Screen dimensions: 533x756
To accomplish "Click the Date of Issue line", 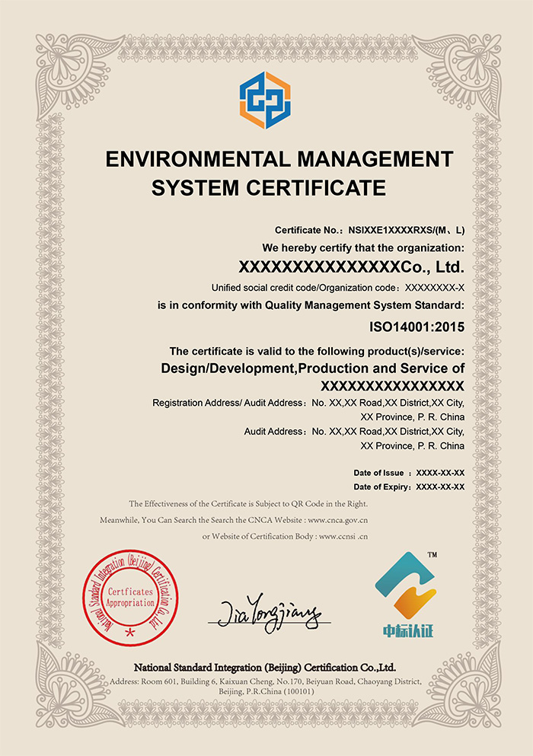I will coord(409,473).
